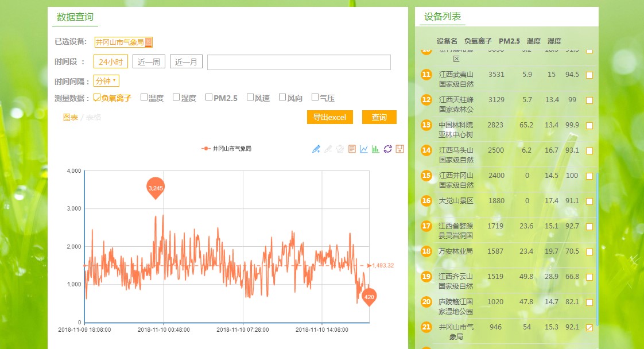
Task: Click the custom date range input field
Action: click(x=298, y=62)
